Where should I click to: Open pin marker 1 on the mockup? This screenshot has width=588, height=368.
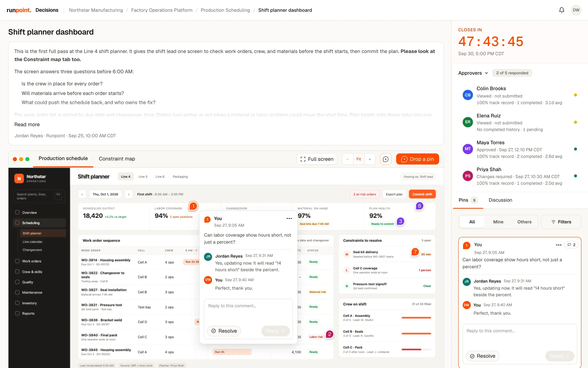pyautogui.click(x=193, y=206)
